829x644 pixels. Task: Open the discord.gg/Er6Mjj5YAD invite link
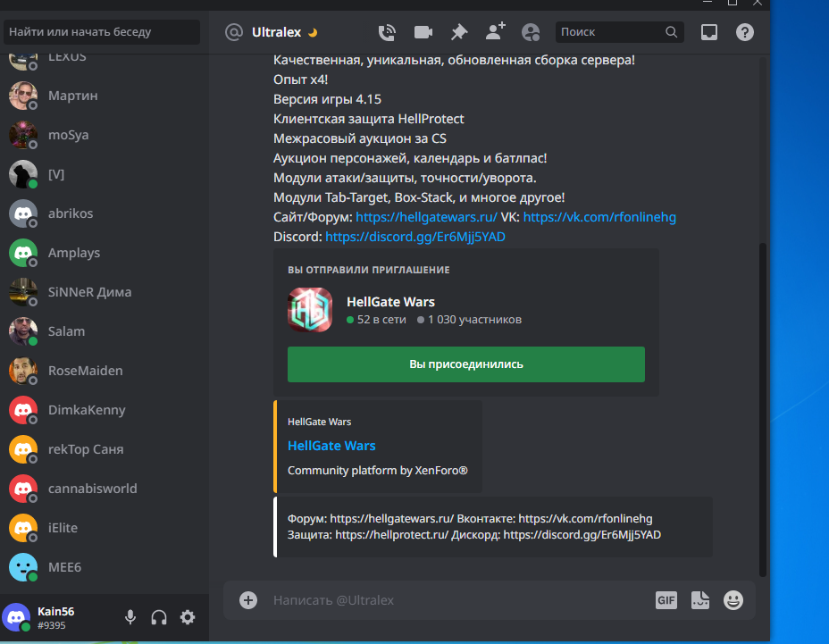[415, 237]
